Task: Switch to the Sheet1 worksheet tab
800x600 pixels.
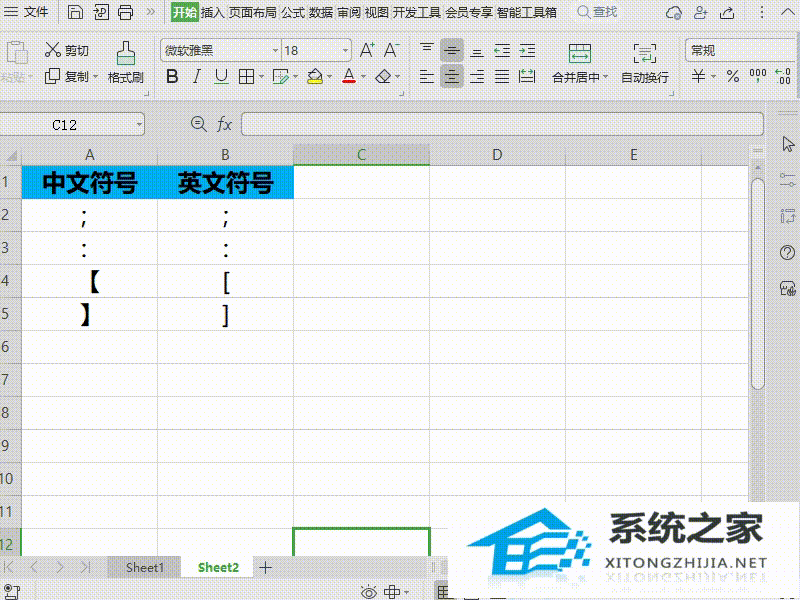Action: tap(144, 567)
